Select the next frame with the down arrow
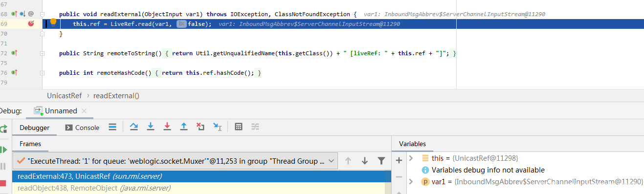This screenshot has width=644, height=194. (365, 161)
